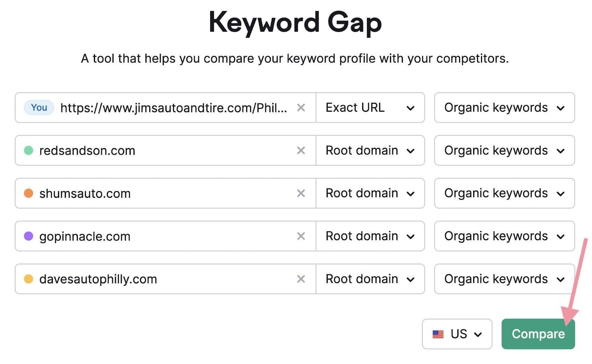
Task: Click the green dot beside redsandson.com
Action: pyautogui.click(x=29, y=150)
